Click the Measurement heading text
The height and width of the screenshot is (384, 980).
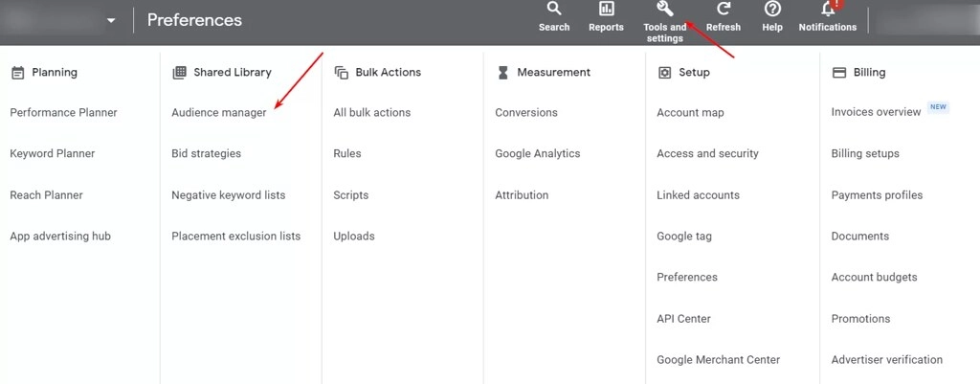[554, 73]
